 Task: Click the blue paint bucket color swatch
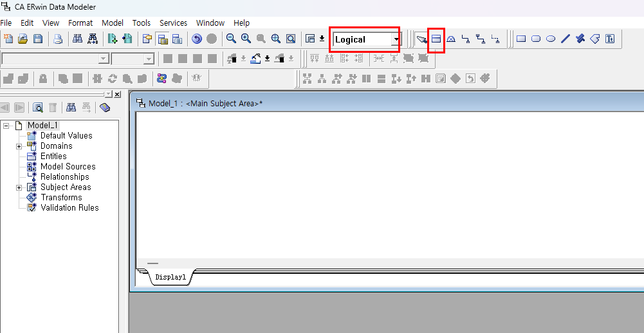[256, 59]
